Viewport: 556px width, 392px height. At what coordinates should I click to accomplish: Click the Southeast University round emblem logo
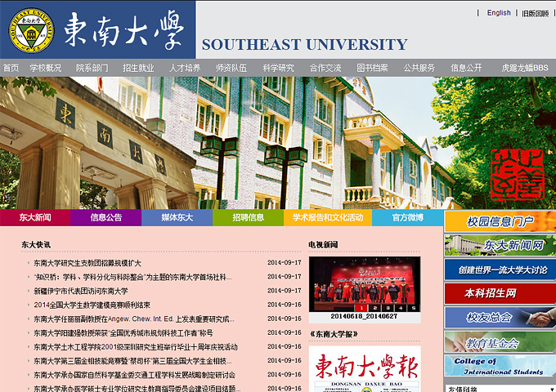coord(31,30)
